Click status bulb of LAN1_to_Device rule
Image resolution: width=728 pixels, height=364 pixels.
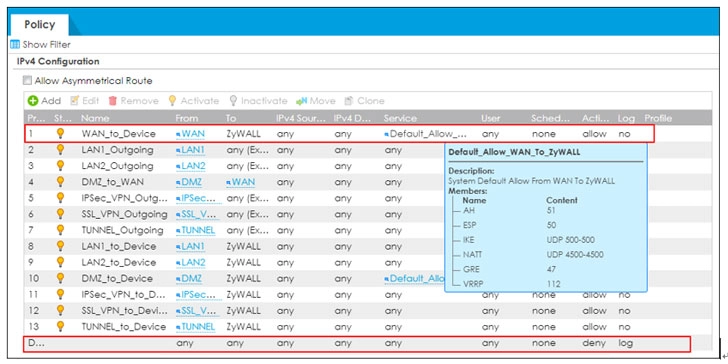click(x=60, y=246)
